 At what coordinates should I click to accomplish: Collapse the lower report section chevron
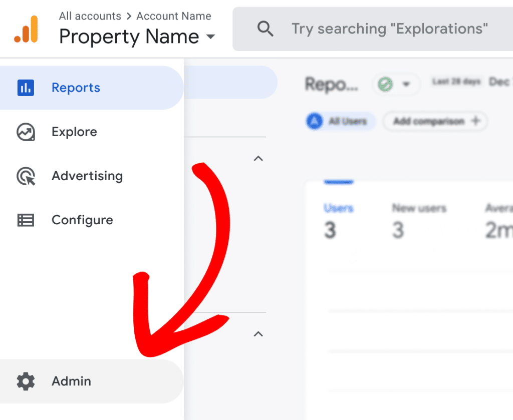click(258, 334)
